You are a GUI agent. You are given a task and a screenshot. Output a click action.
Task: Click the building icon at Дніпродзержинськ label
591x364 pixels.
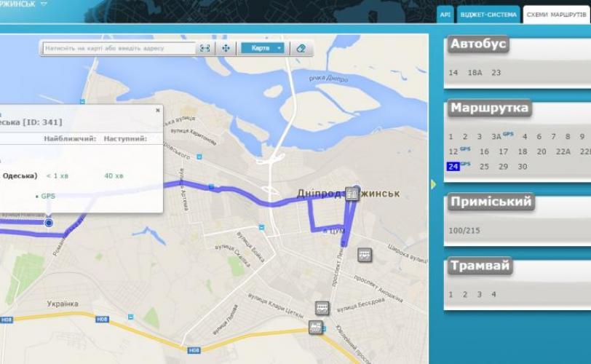pos(352,194)
